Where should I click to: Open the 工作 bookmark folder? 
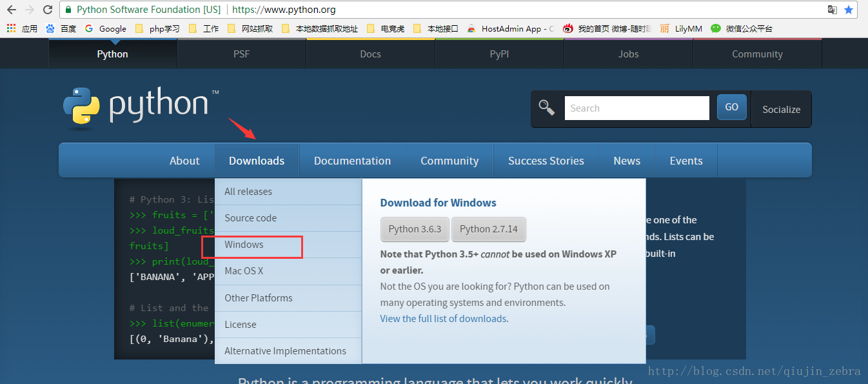coord(204,28)
